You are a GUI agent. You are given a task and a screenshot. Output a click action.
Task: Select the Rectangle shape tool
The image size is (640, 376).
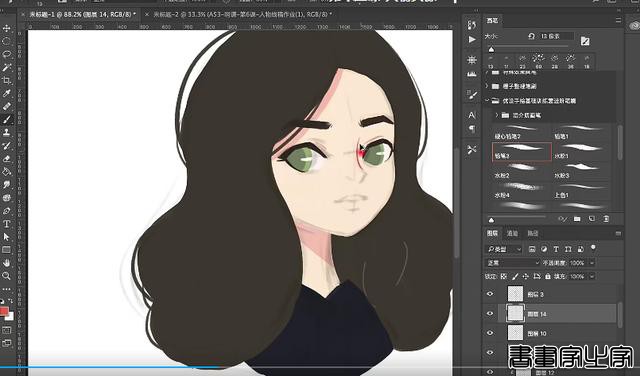click(x=7, y=250)
